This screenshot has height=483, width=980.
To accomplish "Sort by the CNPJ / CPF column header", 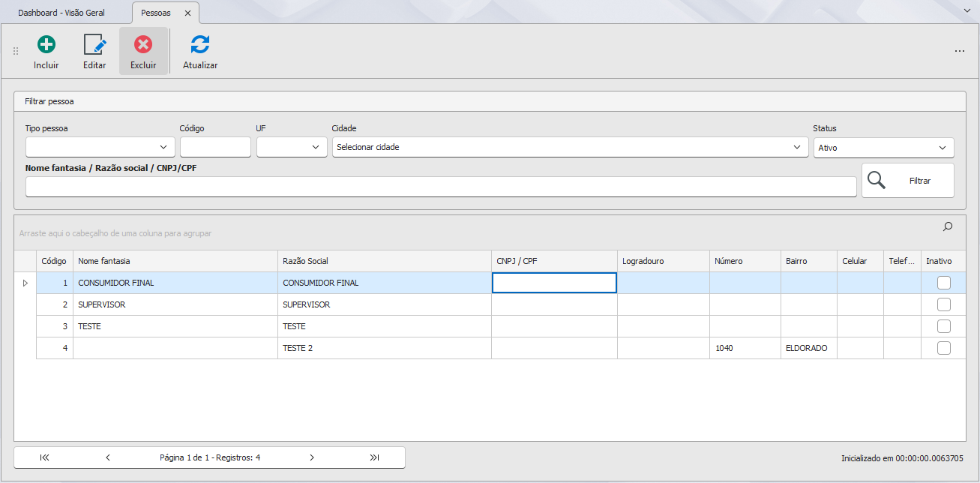I will 555,261.
